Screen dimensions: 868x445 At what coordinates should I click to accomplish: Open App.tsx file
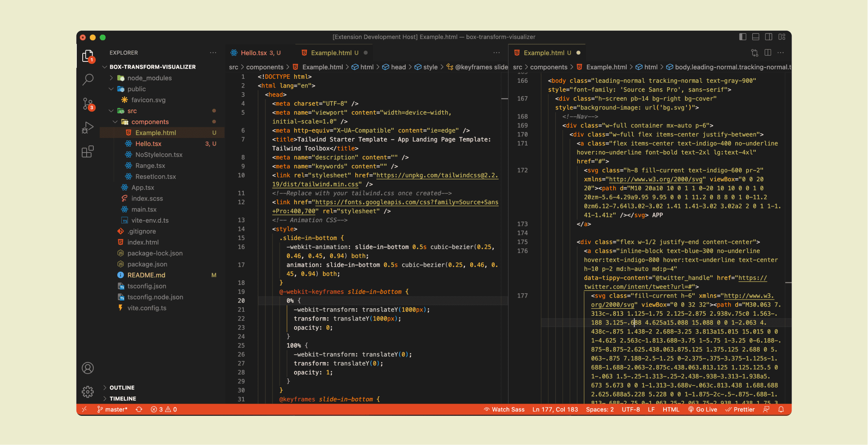coord(143,188)
